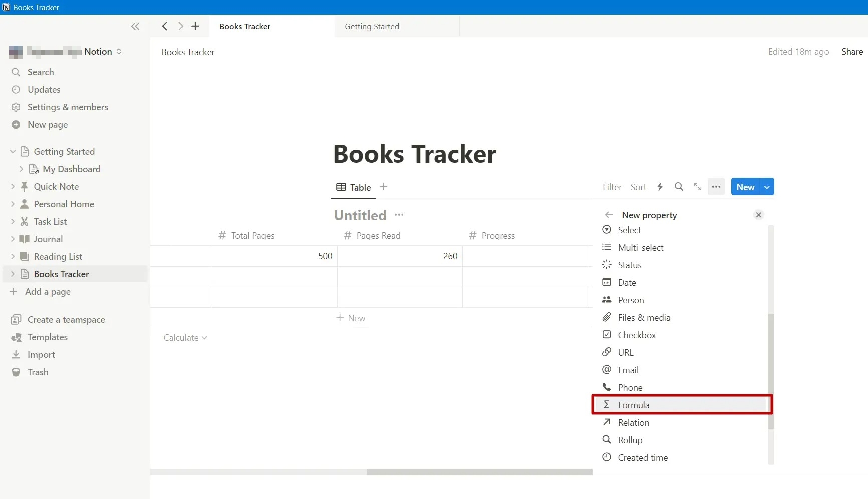
Task: Click the Share button
Action: coord(851,51)
